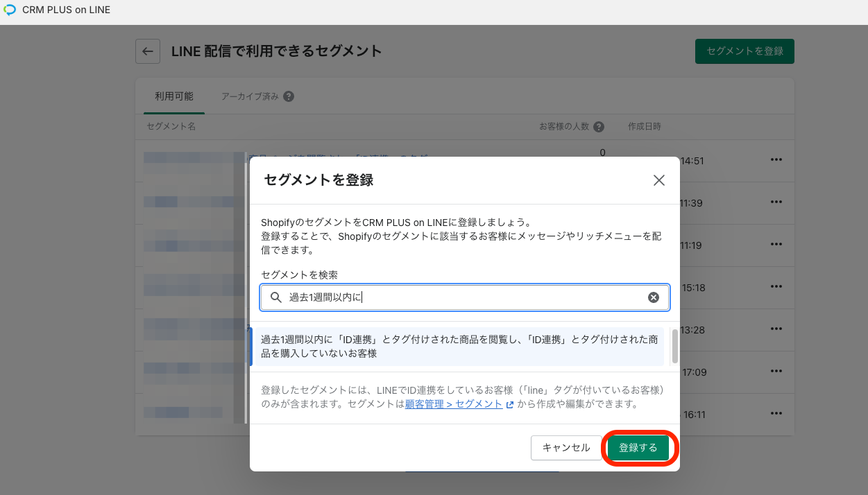Screen dimensions: 868x495
Task: Switch to the 利用可能 tab
Action: tap(174, 96)
